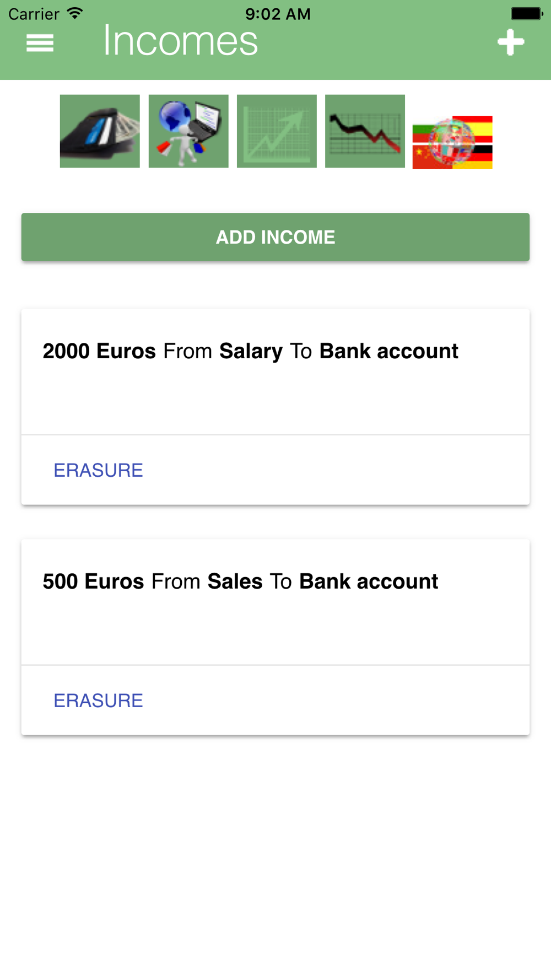Tap Bank account in the Salary entry
This screenshot has width=551, height=980.
pos(388,351)
